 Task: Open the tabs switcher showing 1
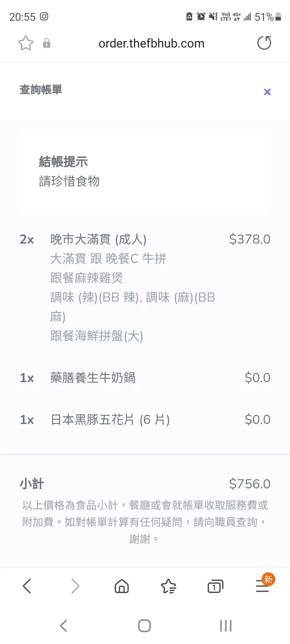pyautogui.click(x=215, y=586)
